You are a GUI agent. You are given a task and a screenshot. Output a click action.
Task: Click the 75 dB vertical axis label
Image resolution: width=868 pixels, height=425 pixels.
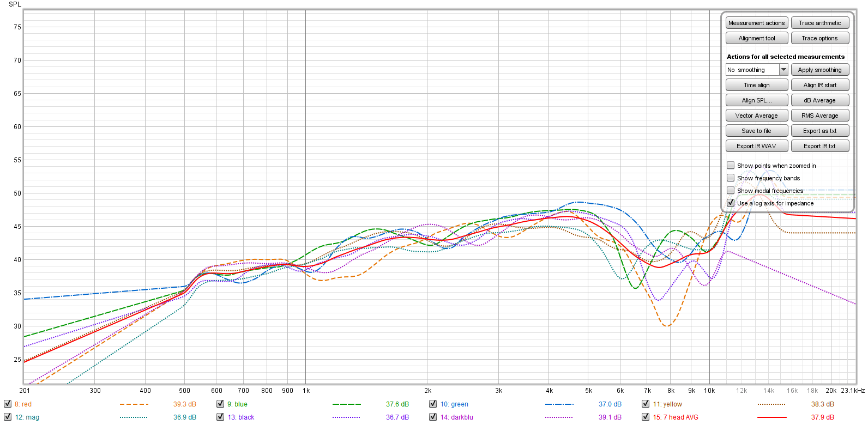click(17, 27)
